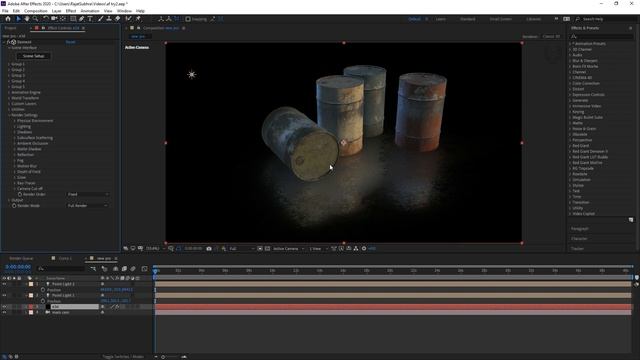Toggle visibility eye of second Point Light layer
This screenshot has width=640, height=360.
click(4, 295)
